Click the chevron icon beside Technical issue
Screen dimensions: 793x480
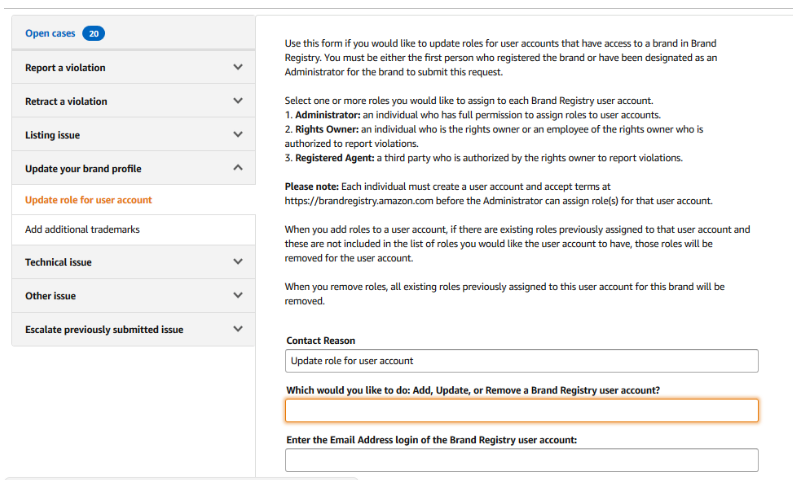(x=237, y=262)
